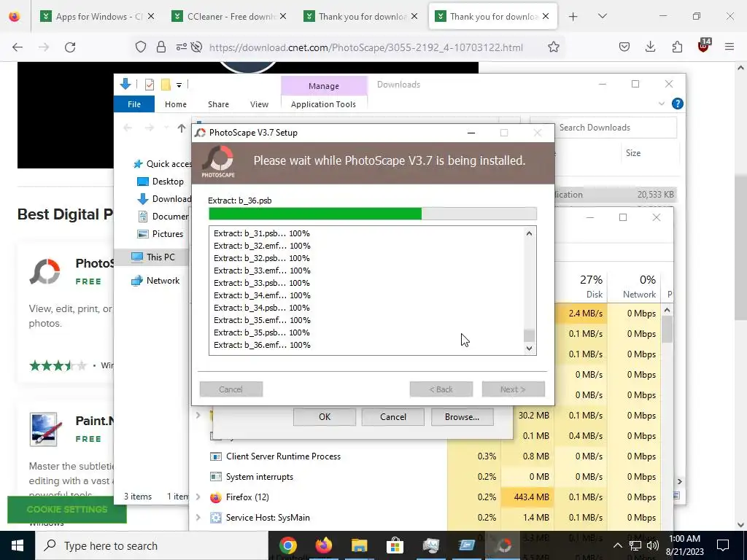Open tracking protection shield icon

141,47
